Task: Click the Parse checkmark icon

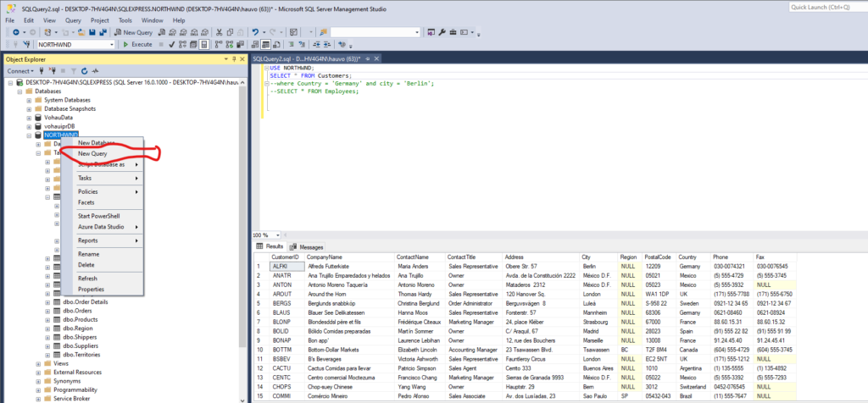Action: [x=171, y=44]
